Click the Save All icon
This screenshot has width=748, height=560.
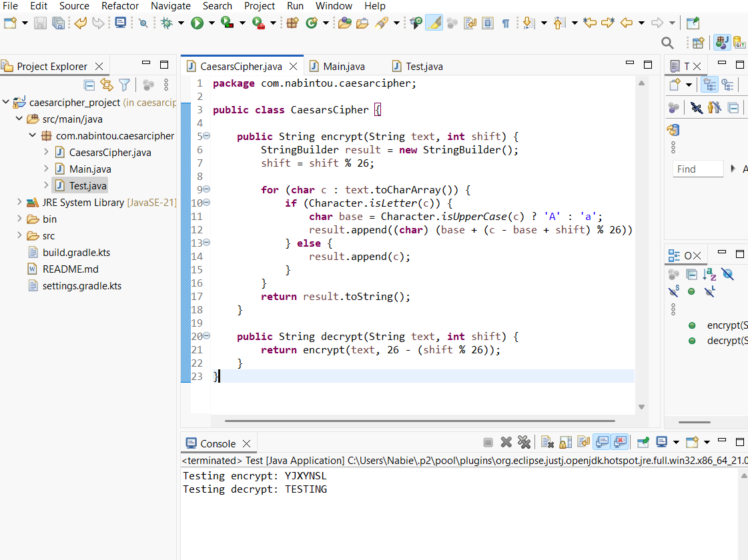coord(58,23)
